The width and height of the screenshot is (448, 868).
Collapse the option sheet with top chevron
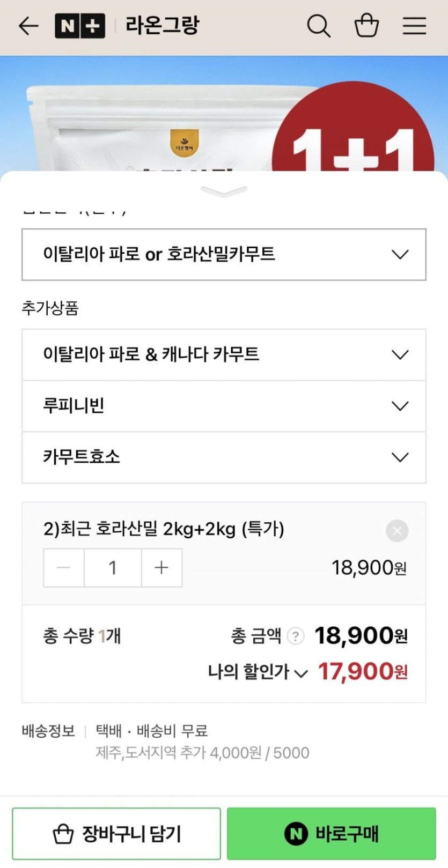[x=224, y=191]
